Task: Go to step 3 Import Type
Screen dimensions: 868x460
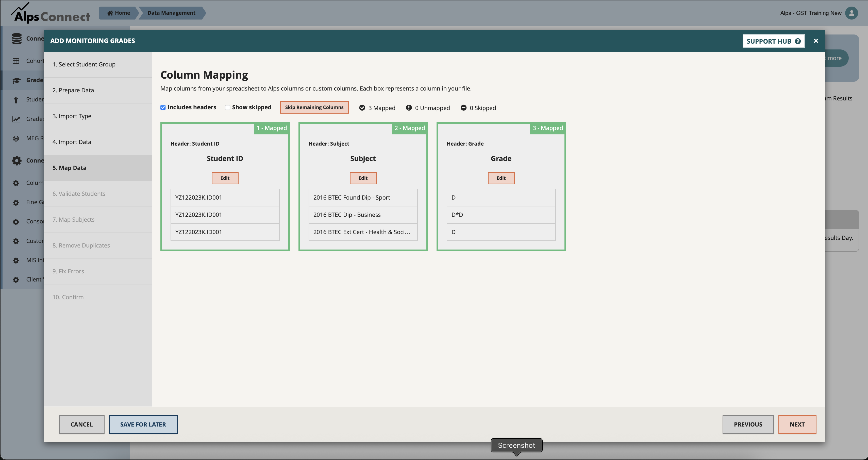Action: pyautogui.click(x=98, y=116)
